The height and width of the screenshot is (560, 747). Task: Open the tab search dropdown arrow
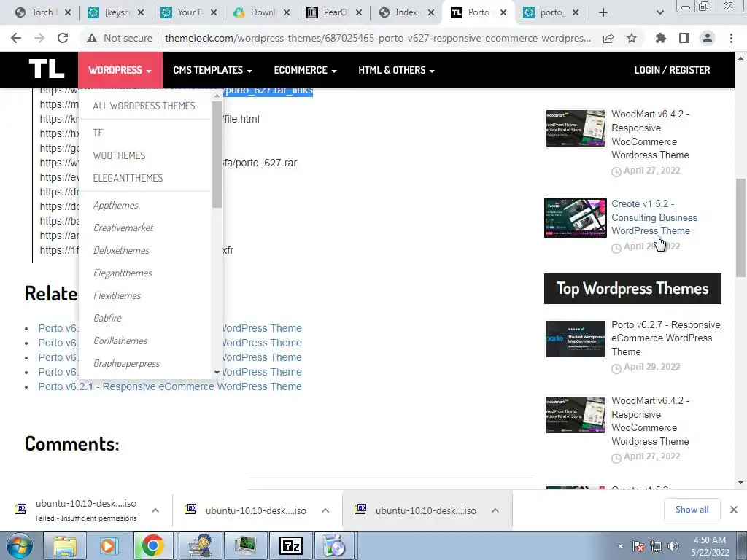click(x=659, y=12)
